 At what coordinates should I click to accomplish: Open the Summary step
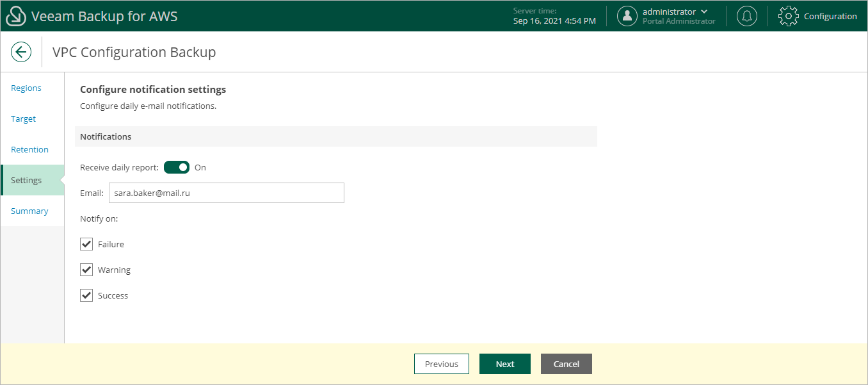tap(29, 211)
